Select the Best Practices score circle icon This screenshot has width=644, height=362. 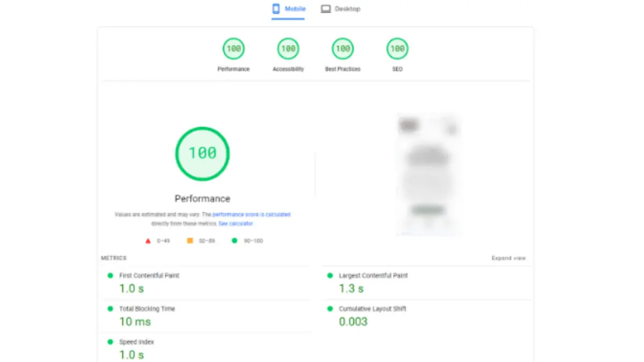342,48
